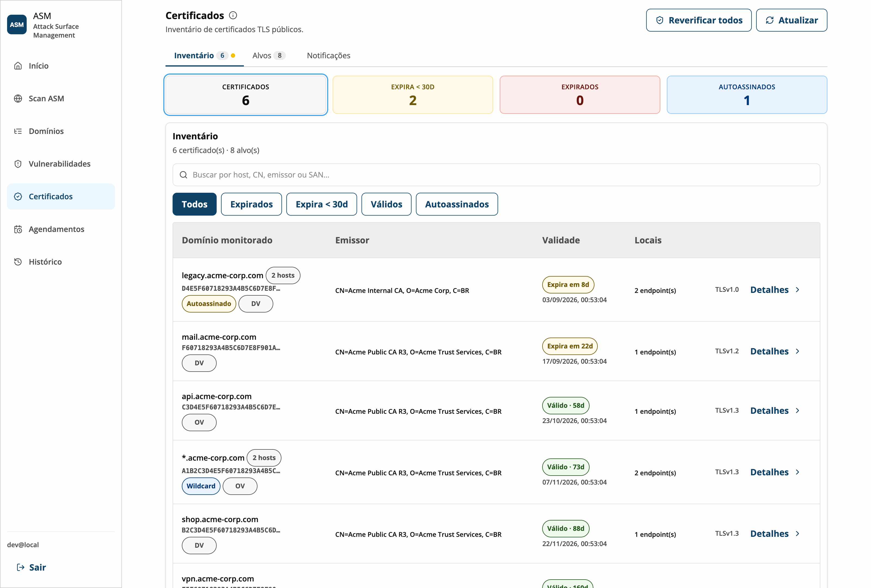Click the Expira em 22d badge
Image resolution: width=871 pixels, height=588 pixels.
(x=570, y=346)
